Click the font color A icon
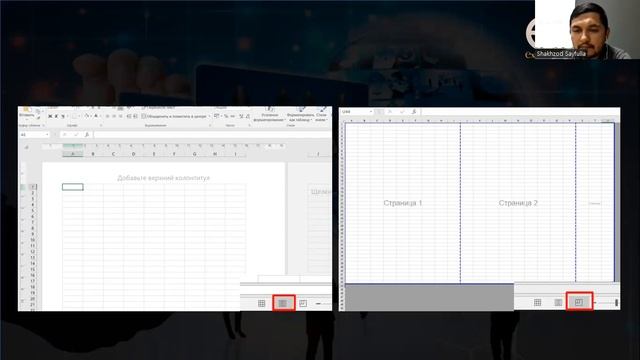Screen dimensions: 640x360 pos(96,116)
